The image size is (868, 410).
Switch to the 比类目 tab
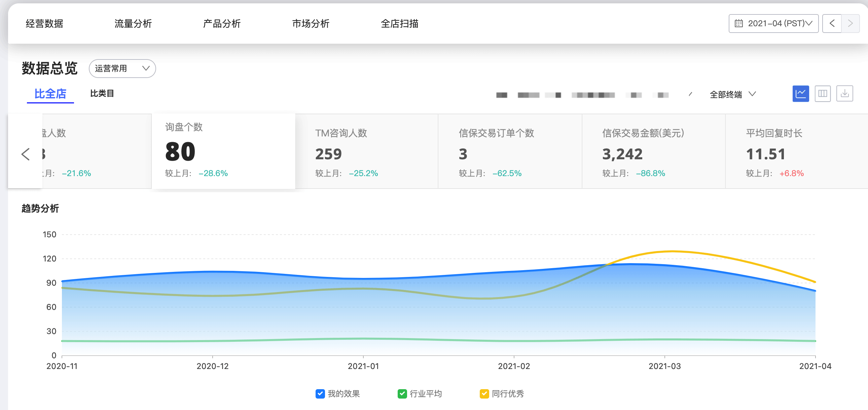pyautogui.click(x=102, y=93)
